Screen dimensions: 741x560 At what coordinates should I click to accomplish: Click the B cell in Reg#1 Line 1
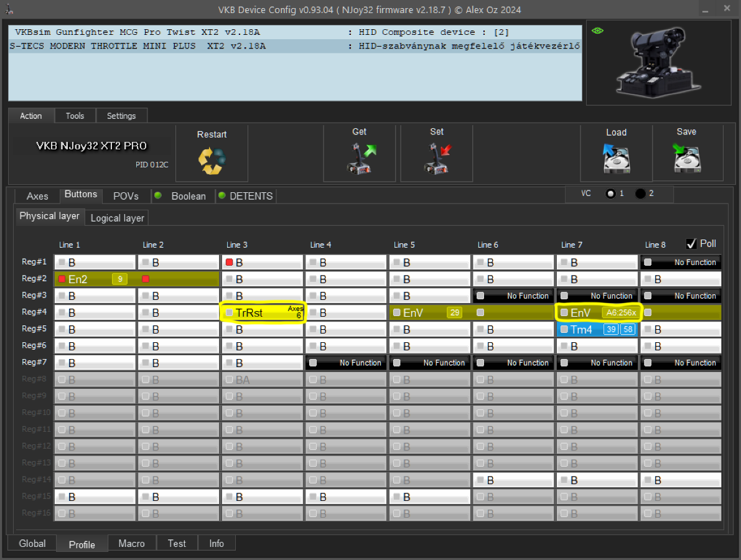(95, 263)
